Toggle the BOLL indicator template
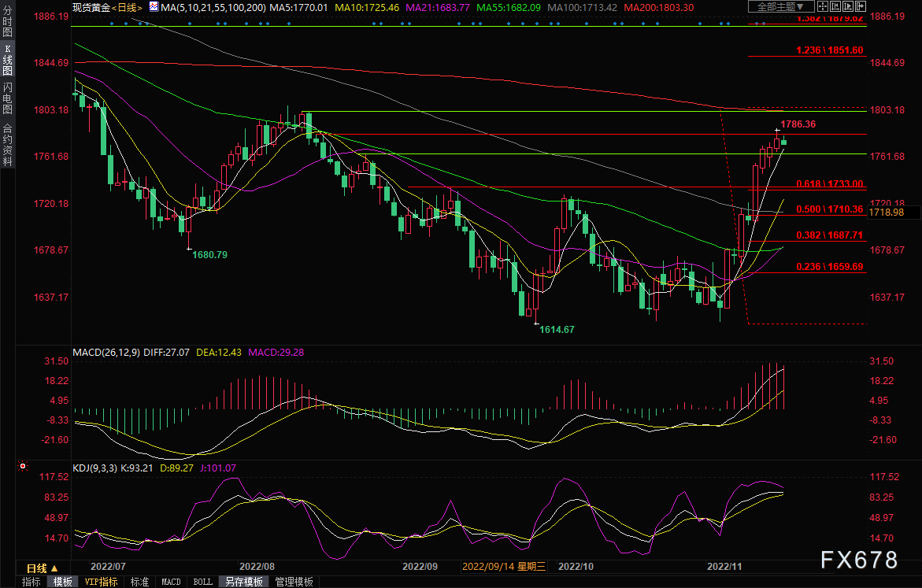Screen dimensions: 922x588 [202, 582]
